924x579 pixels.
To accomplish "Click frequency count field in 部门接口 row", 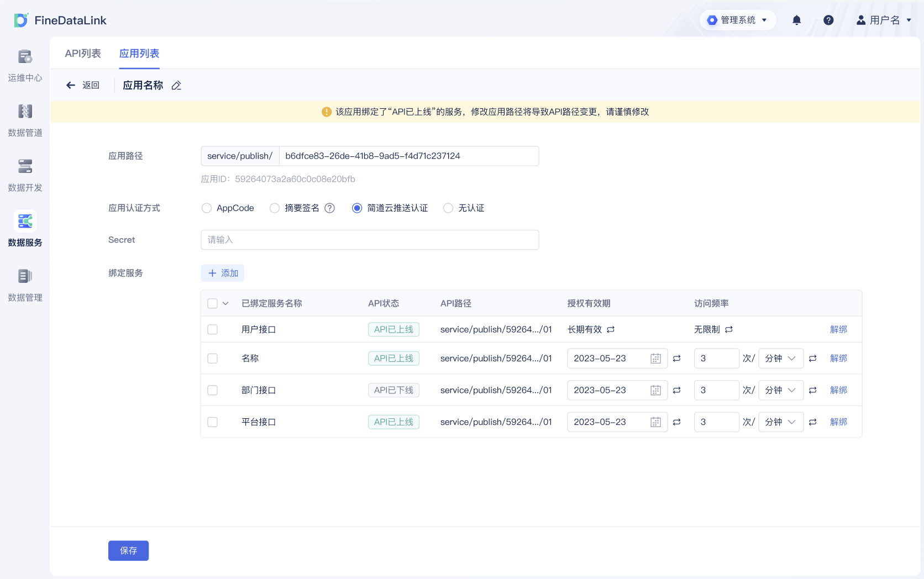I will 716,391.
